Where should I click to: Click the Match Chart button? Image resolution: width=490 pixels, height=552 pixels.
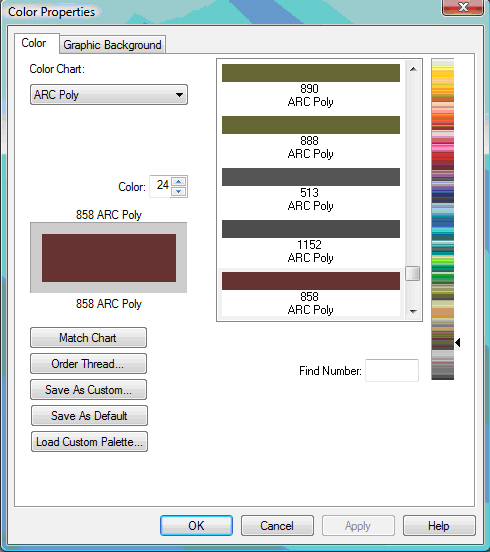tap(88, 338)
